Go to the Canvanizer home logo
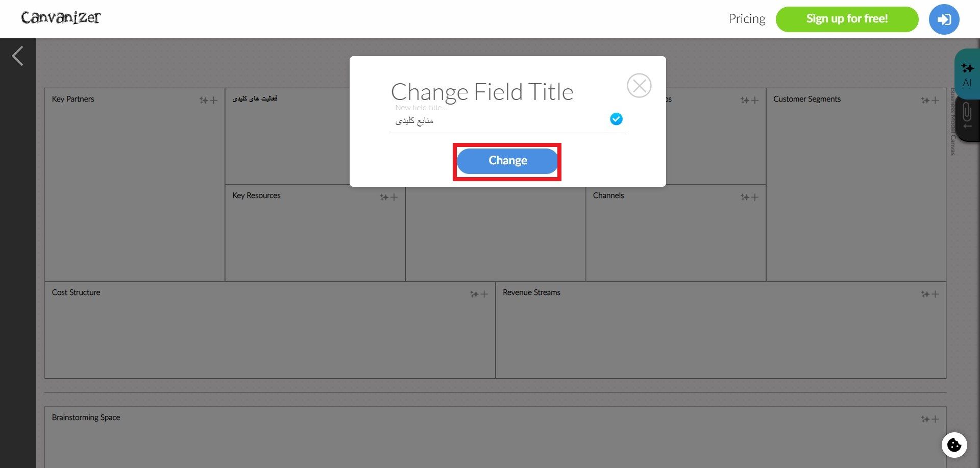This screenshot has width=980, height=468. pos(61,18)
